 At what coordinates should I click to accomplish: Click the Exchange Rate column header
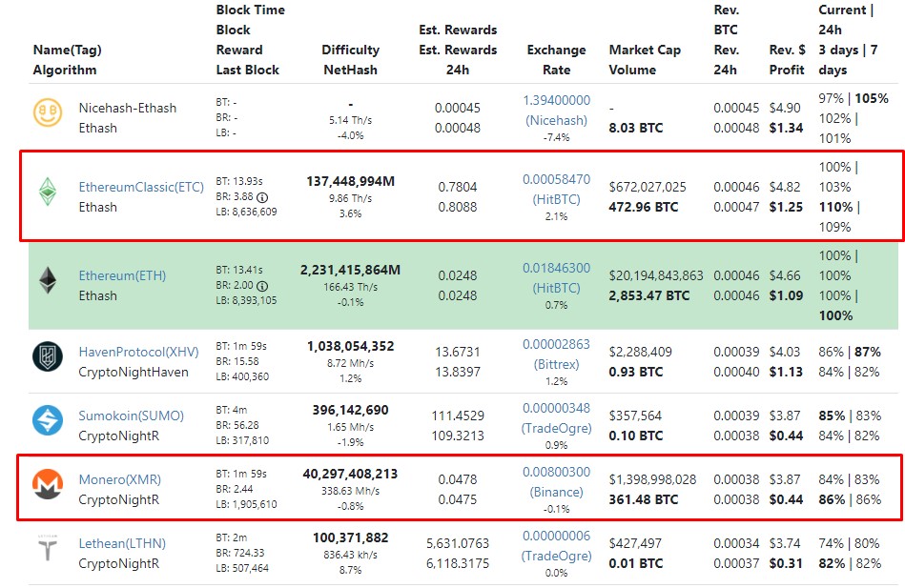click(x=556, y=60)
